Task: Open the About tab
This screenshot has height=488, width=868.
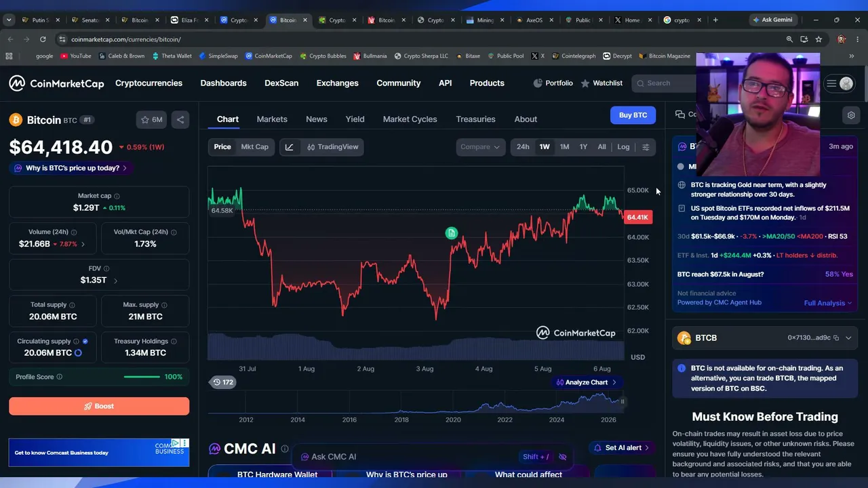Action: (526, 119)
